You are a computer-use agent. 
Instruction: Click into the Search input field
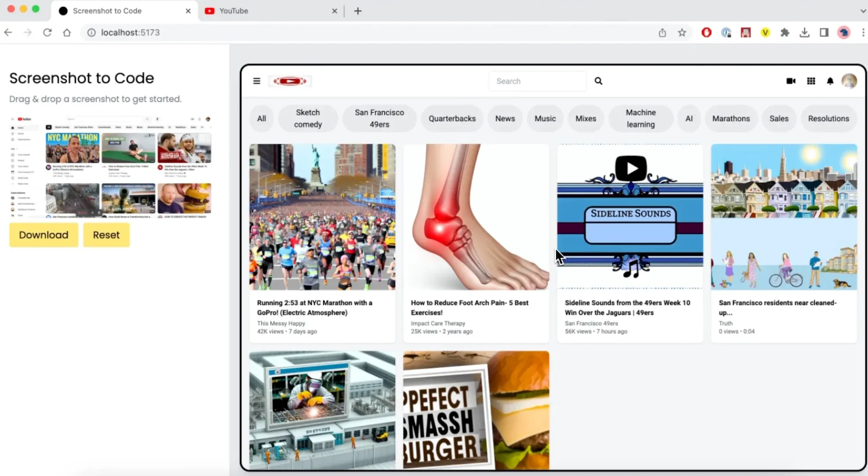tap(537, 81)
